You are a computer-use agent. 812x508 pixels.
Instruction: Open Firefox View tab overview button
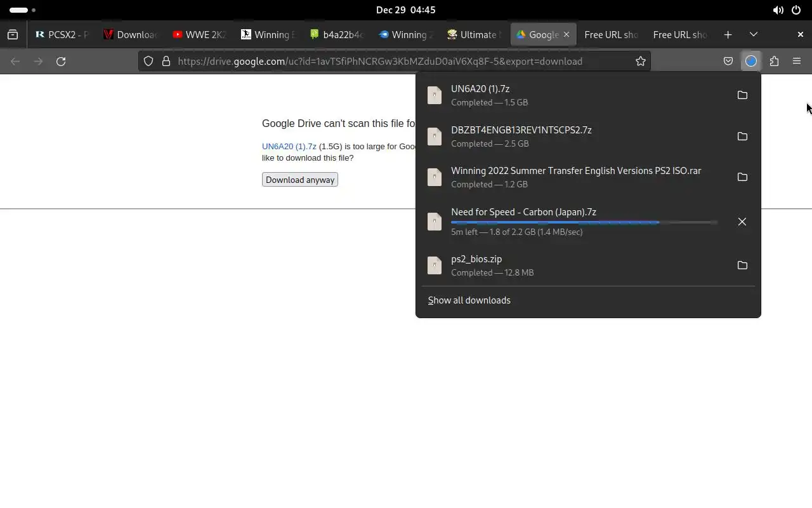(x=13, y=35)
